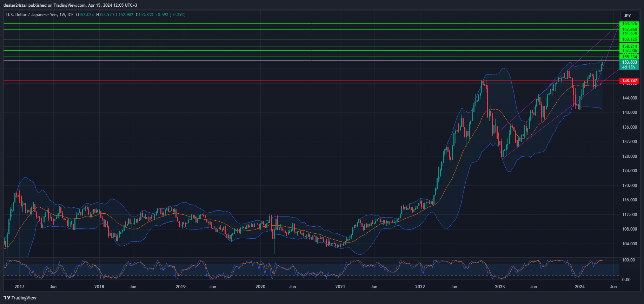Click 108.000 on the price axis
Screen dimensions: 644x304
pyautogui.click(x=630, y=229)
